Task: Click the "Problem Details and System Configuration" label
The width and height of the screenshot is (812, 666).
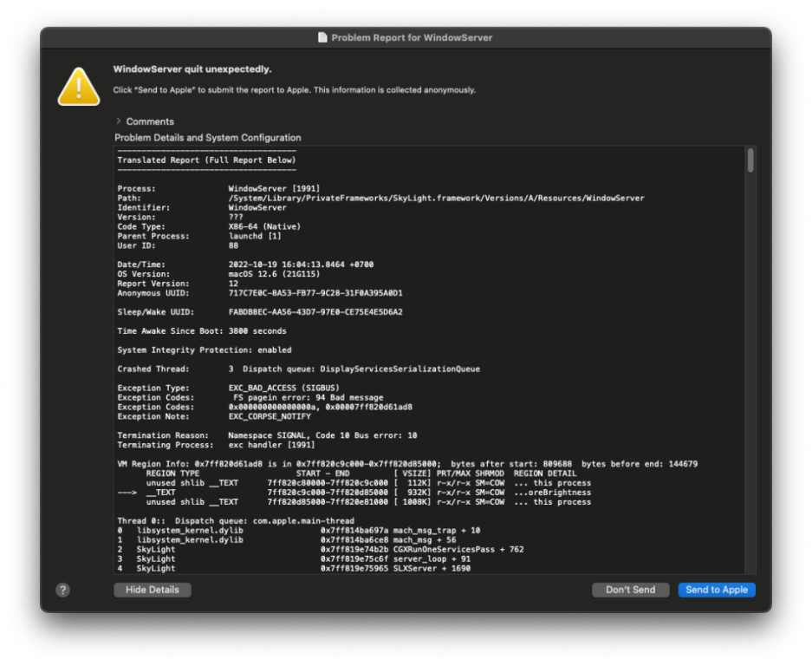Action: [x=208, y=138]
